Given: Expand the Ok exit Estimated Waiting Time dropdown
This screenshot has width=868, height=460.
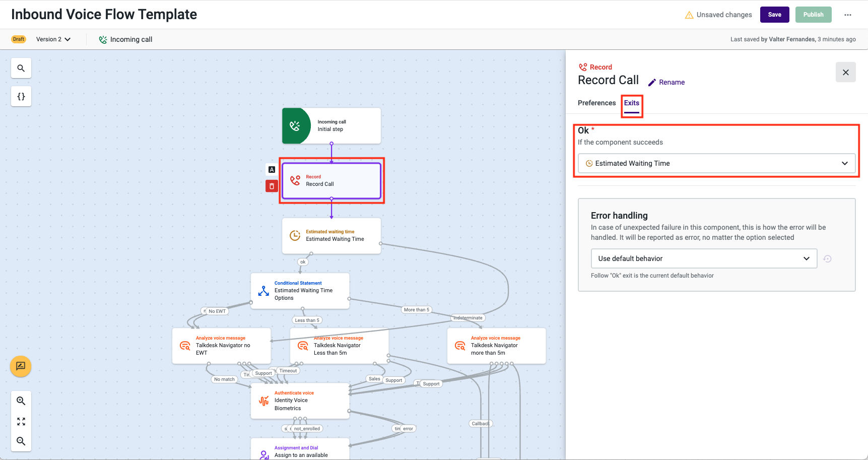Looking at the screenshot, I should click(x=716, y=163).
